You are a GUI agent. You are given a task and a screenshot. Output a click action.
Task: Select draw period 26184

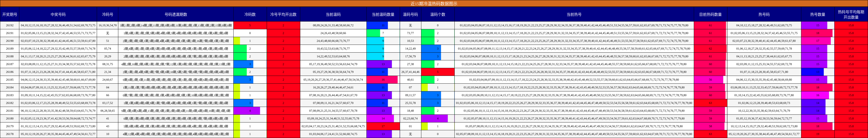[x=10, y=87]
